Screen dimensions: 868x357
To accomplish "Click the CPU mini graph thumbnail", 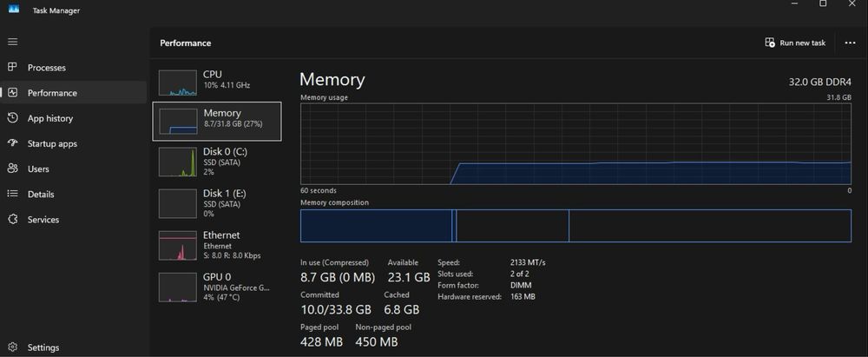I will click(x=178, y=83).
